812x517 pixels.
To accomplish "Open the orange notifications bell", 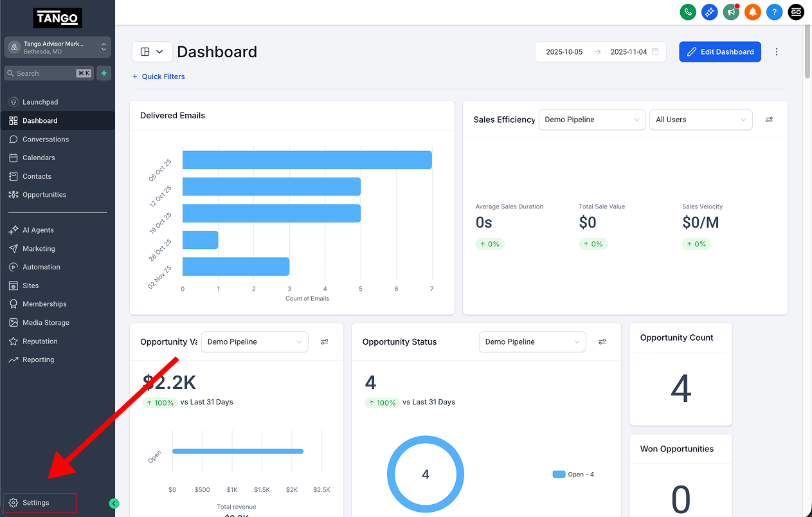I will (x=753, y=12).
